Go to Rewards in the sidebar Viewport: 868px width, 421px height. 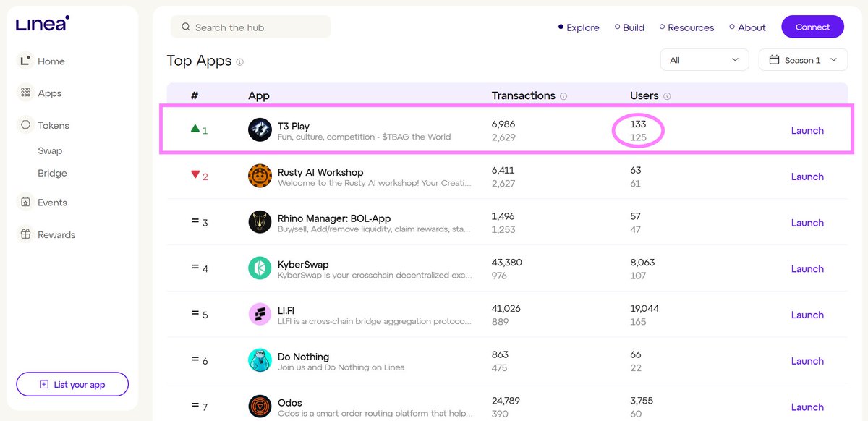click(x=56, y=234)
